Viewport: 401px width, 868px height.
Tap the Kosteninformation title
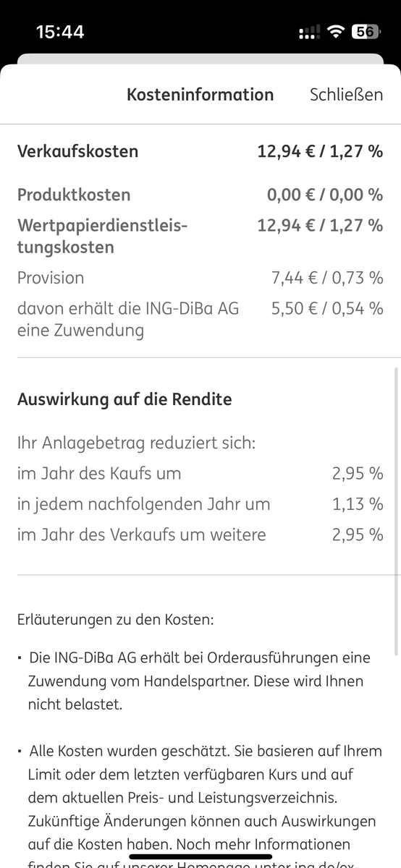[200, 95]
